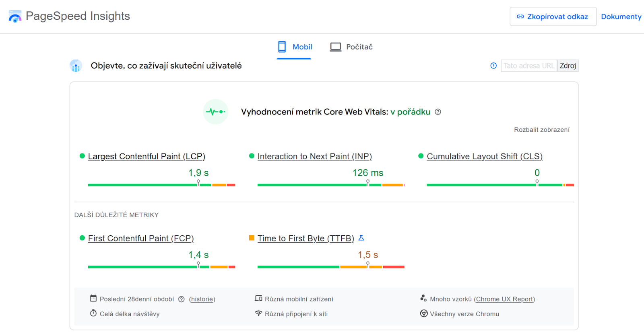Viewport: 644px width, 332px height.
Task: Click the help icon beside 'Poslední 28denní období'
Action: pos(181,299)
